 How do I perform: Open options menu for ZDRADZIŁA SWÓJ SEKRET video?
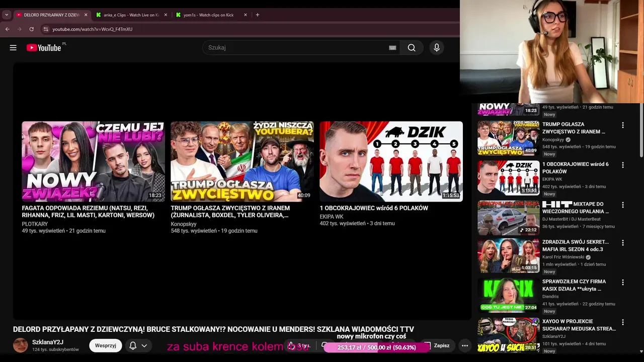coord(623,243)
